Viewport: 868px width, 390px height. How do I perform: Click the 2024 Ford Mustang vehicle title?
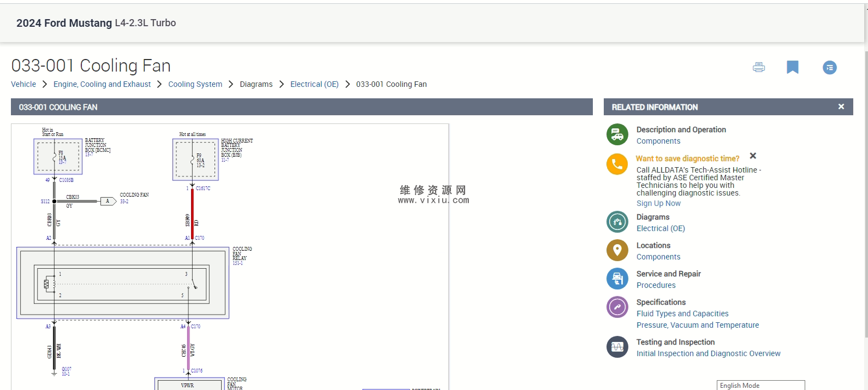pos(96,23)
